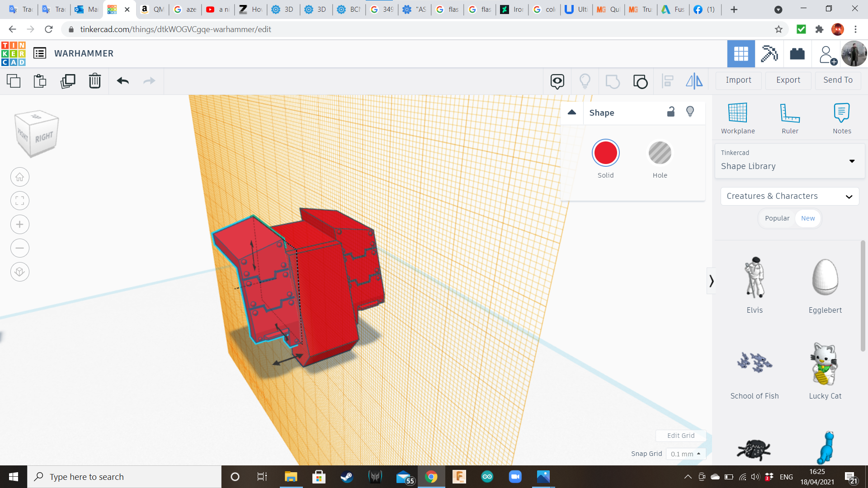Click the red Solid color swatch
This screenshot has width=868, height=488.
605,153
